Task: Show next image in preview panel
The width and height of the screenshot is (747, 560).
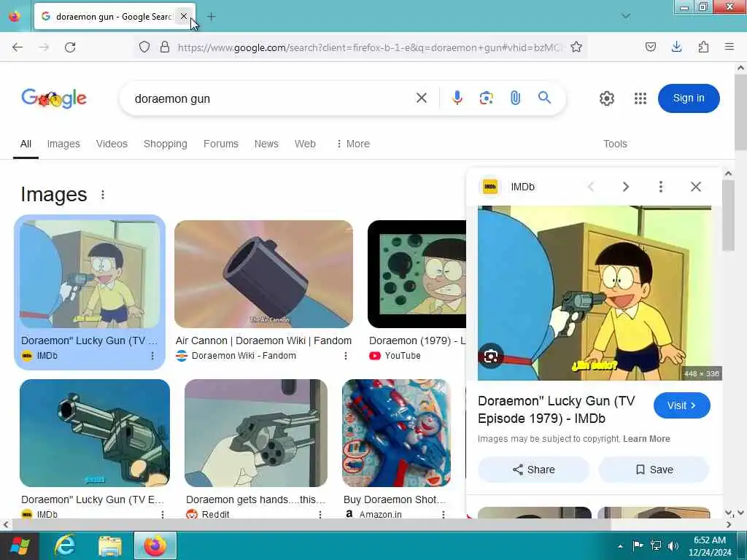Action: click(x=625, y=187)
